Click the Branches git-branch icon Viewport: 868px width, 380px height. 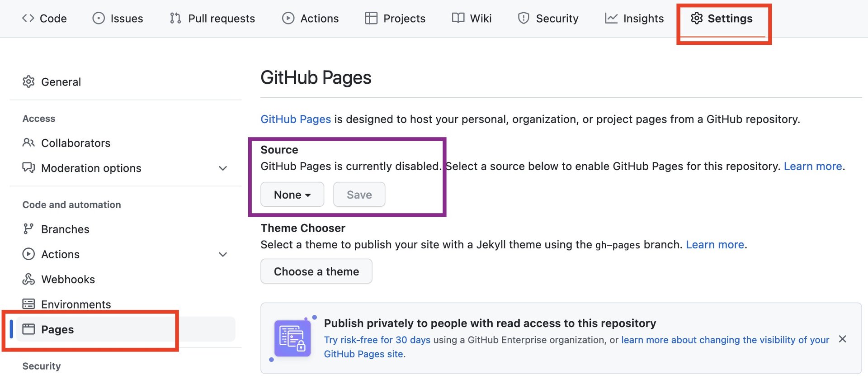tap(28, 229)
